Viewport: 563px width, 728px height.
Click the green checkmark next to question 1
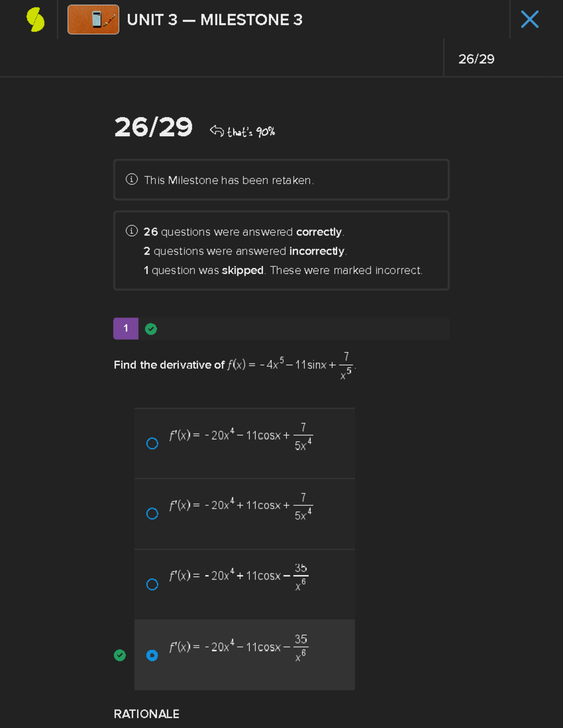(x=151, y=329)
